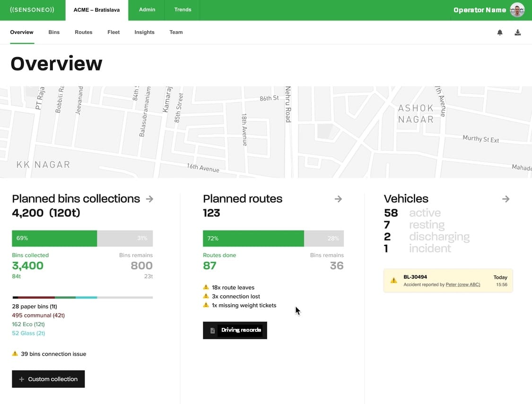Go to the Fleet section
The height and width of the screenshot is (404, 532).
coord(113,33)
